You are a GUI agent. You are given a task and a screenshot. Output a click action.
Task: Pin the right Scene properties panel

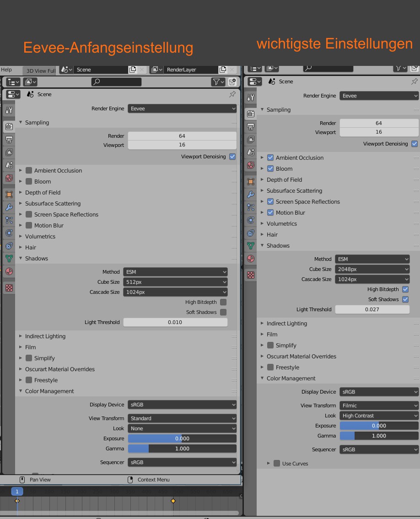click(415, 81)
